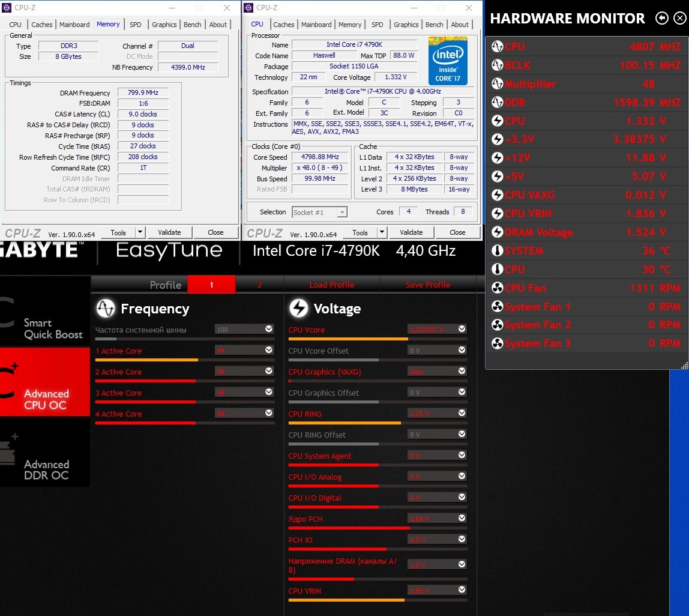Adjust the CPU RING slider bar
The height and width of the screenshot is (616, 689).
[x=378, y=423]
